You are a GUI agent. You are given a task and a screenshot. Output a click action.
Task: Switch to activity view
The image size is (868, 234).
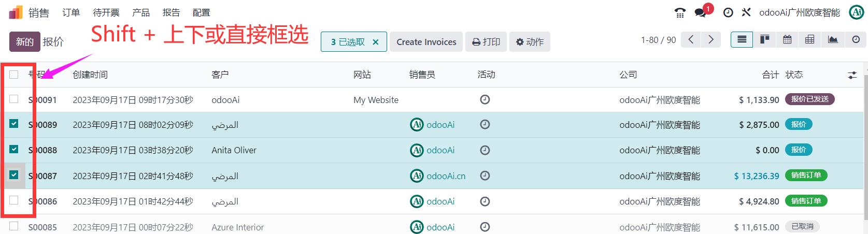click(x=856, y=39)
